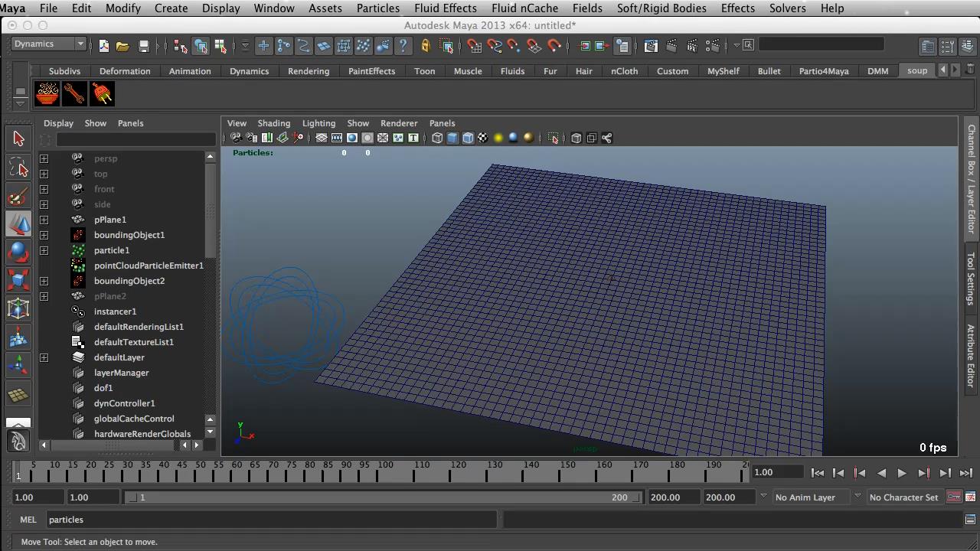Toggle the safe title display

[x=413, y=138]
